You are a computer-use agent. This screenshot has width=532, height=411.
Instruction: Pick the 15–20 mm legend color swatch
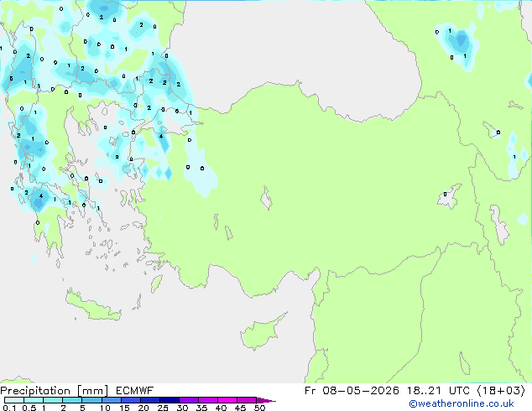(131, 400)
